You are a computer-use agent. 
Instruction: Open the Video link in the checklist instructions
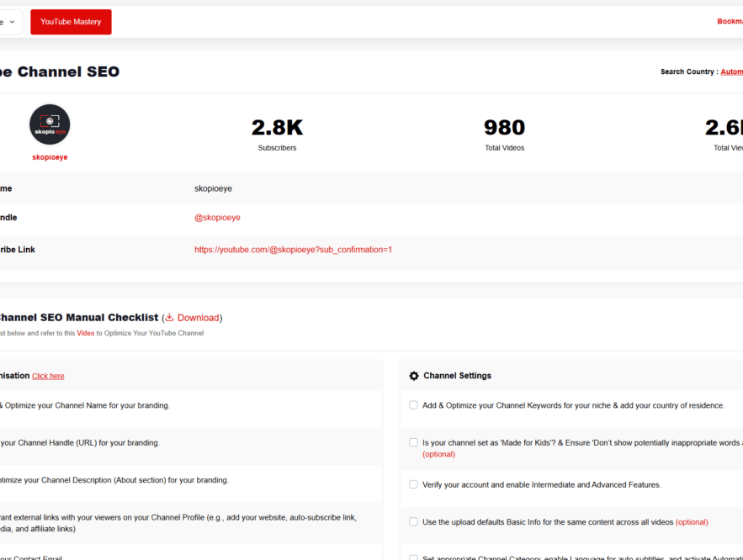[x=85, y=333]
